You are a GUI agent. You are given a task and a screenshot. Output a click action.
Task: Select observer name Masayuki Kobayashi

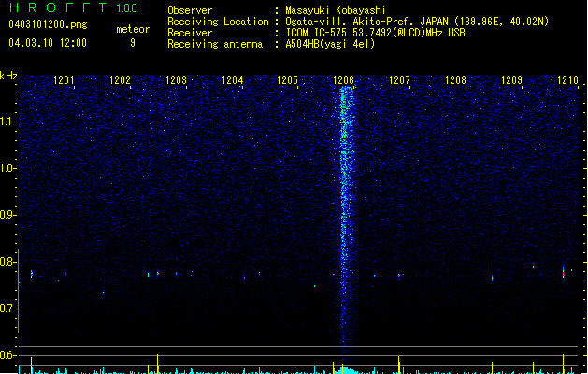(x=336, y=10)
